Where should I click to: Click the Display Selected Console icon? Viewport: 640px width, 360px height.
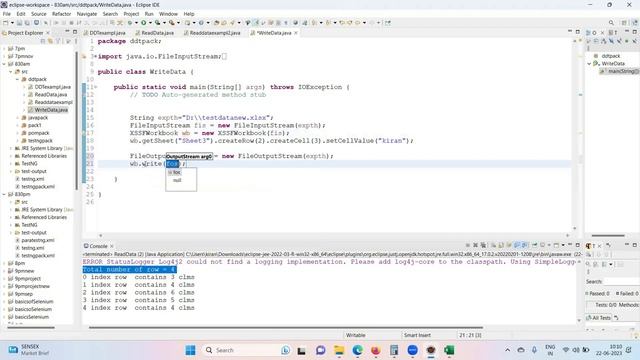542,245
